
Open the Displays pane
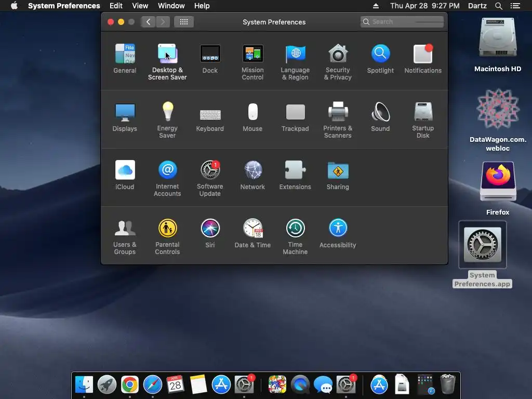[125, 117]
